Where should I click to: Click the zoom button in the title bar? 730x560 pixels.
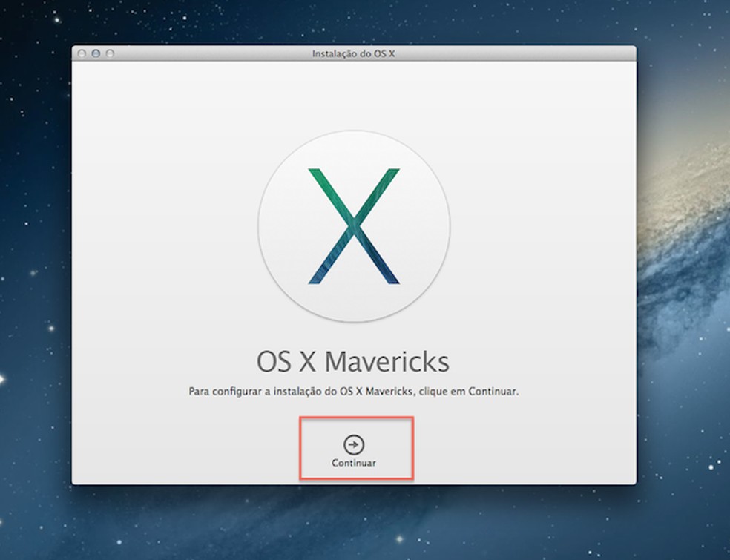point(109,53)
